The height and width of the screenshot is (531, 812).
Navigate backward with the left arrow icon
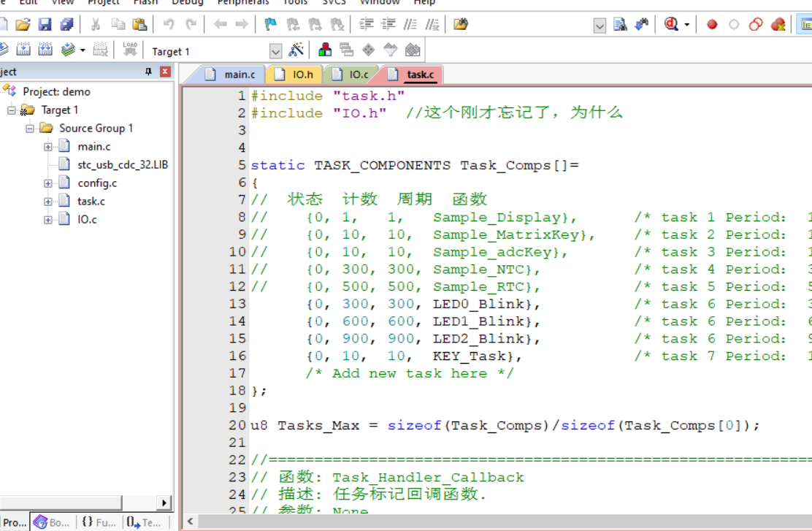220,24
